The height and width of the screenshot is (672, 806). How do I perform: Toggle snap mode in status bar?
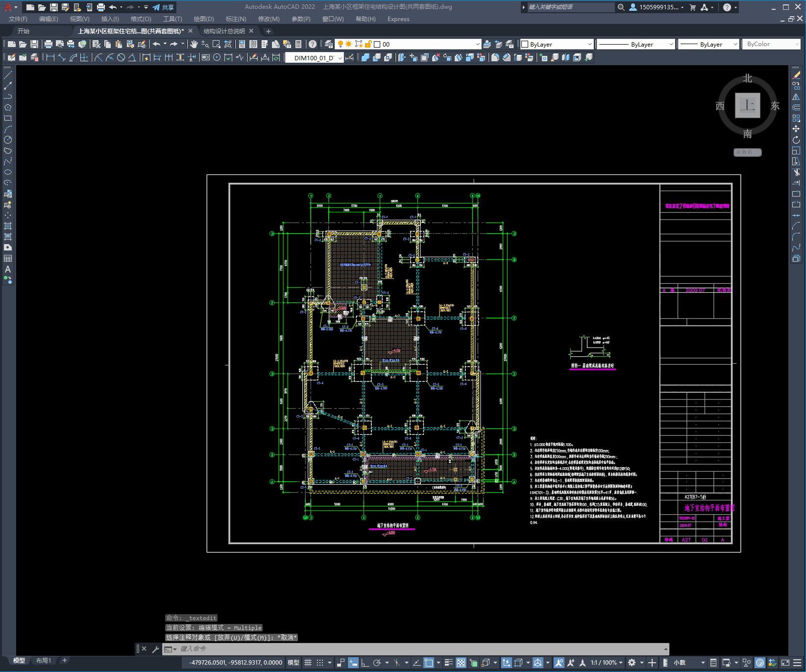[x=320, y=663]
